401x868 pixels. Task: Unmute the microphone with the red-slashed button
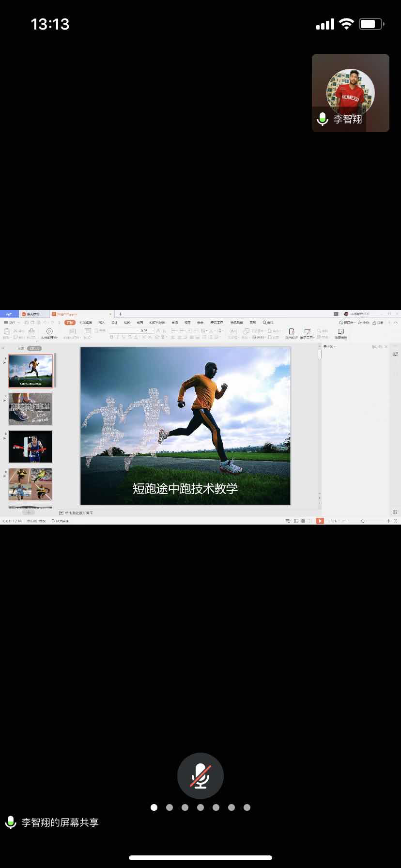tap(200, 775)
